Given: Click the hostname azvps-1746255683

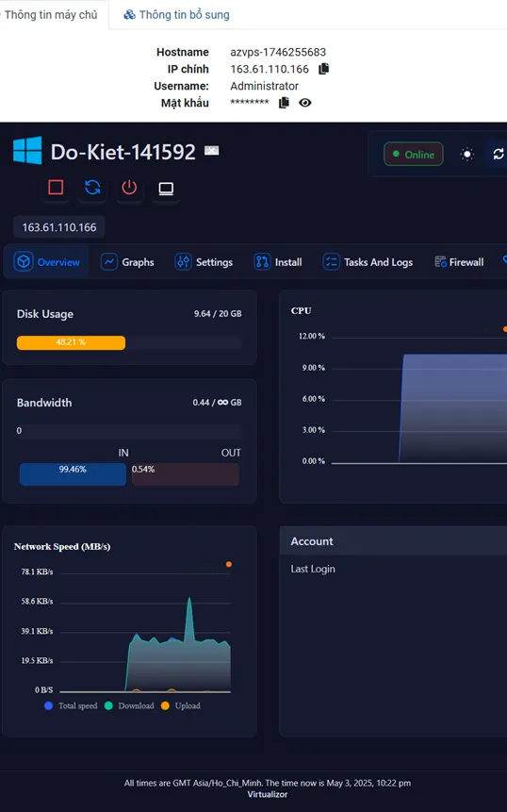Looking at the screenshot, I should [278, 52].
